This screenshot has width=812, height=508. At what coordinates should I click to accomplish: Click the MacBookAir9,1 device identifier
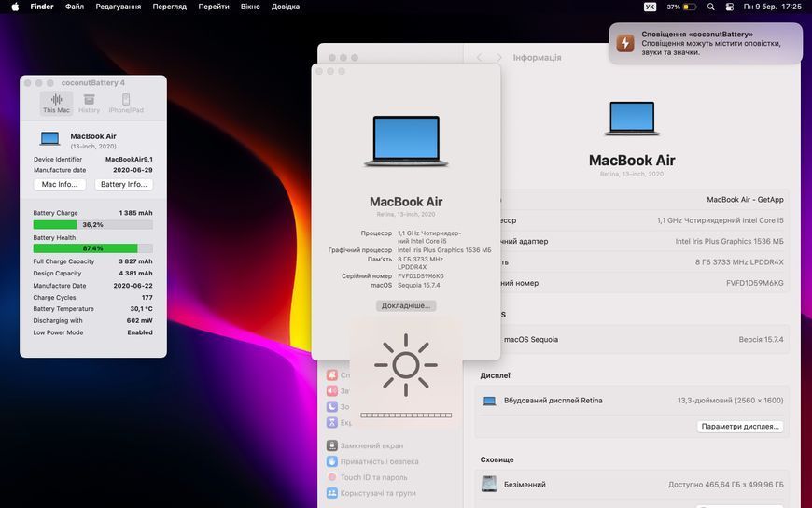(x=129, y=159)
